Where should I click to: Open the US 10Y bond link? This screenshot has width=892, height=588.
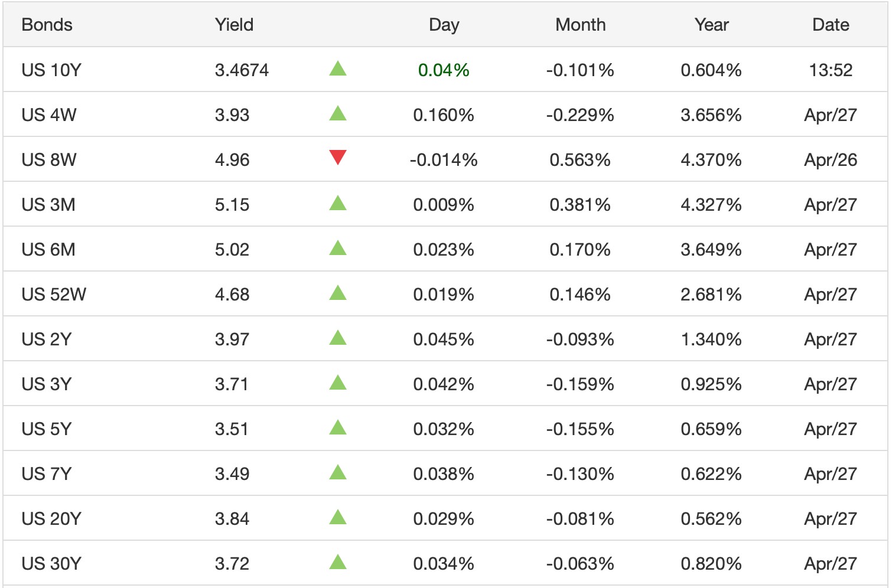tap(51, 70)
